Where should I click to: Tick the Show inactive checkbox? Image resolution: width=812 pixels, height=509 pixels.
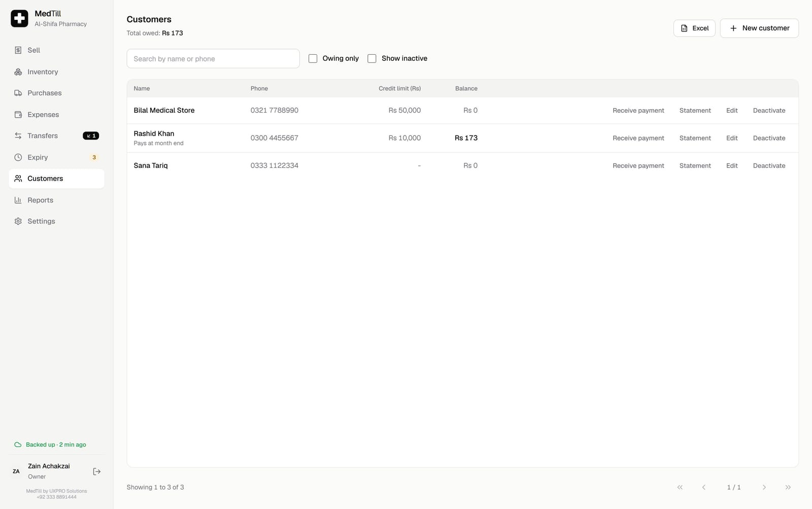point(372,58)
